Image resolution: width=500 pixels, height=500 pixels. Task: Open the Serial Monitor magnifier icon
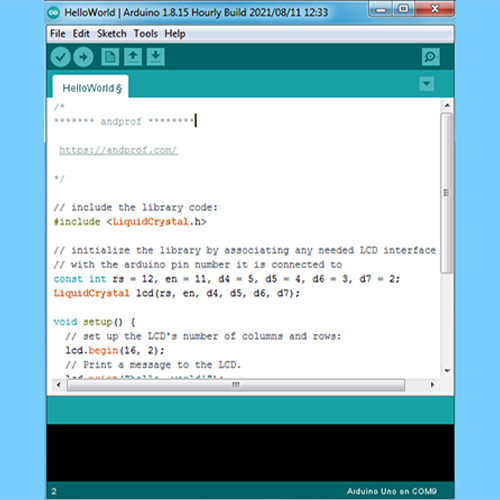(430, 57)
